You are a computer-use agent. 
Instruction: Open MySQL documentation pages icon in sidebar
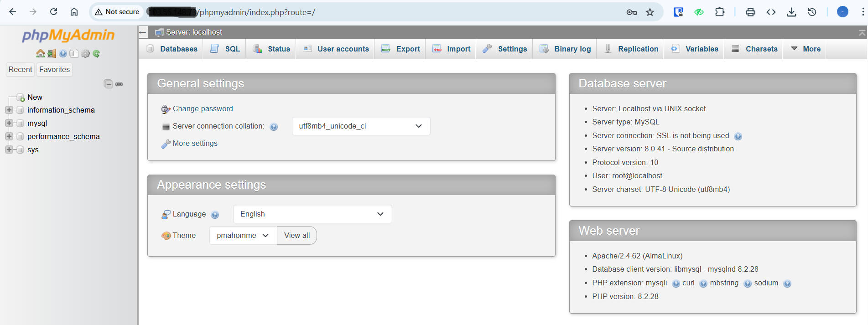tap(74, 53)
